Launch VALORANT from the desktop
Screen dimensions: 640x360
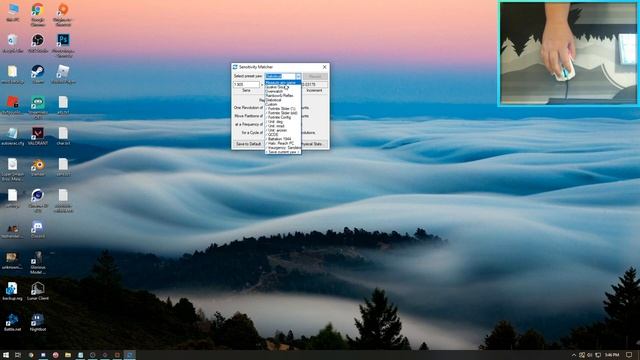38,136
